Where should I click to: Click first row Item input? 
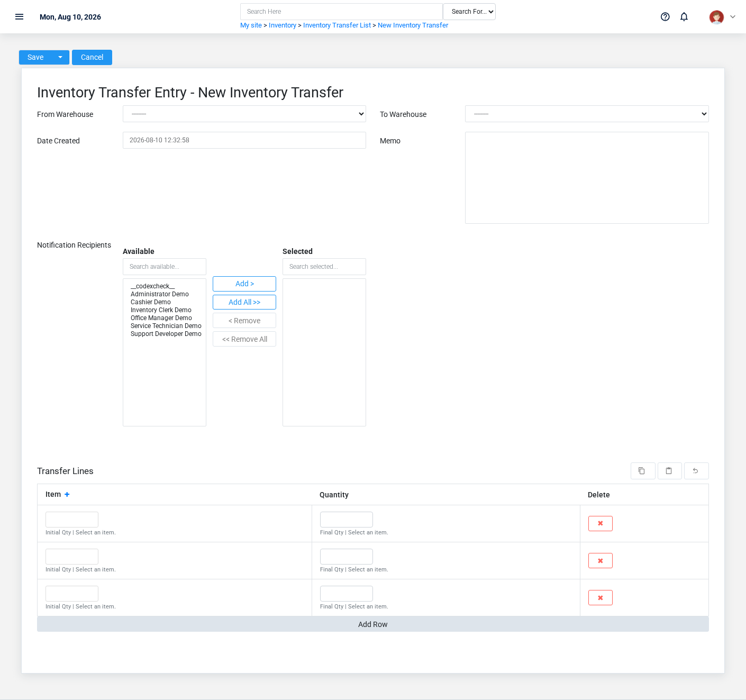point(72,520)
